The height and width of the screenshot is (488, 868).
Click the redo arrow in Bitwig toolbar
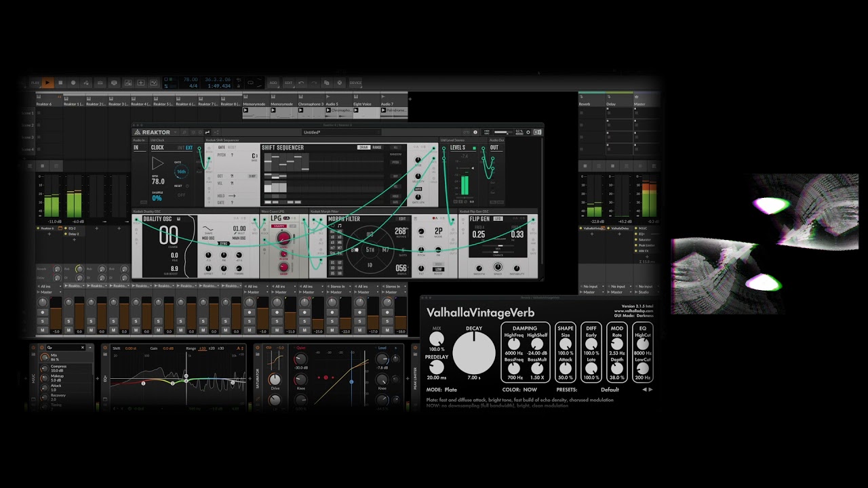click(313, 83)
